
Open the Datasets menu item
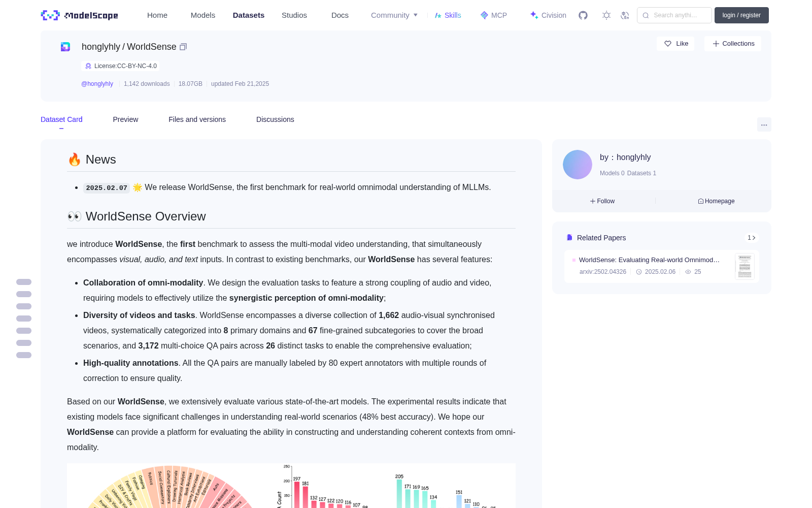(x=249, y=15)
